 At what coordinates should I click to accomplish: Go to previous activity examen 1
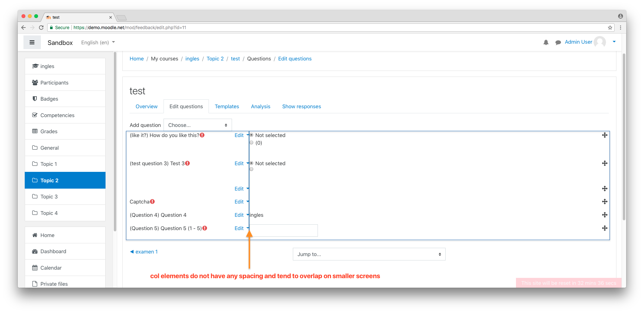(144, 252)
